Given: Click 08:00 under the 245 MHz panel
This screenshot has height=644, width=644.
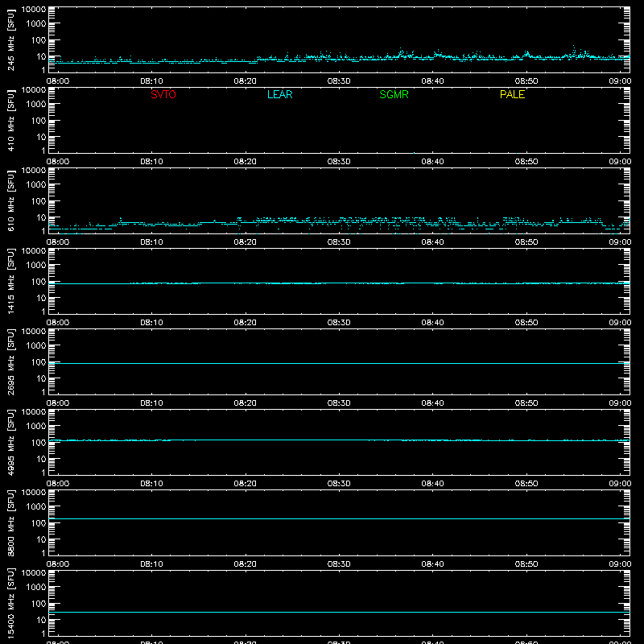Looking at the screenshot, I should click(58, 81).
